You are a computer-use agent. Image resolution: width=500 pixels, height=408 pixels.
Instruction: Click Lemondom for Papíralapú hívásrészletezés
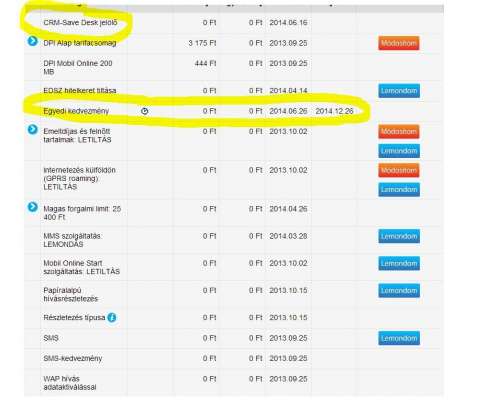399,291
